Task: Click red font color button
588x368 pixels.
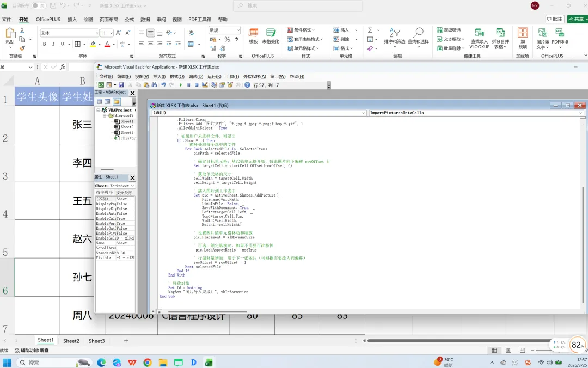Action: coord(107,44)
